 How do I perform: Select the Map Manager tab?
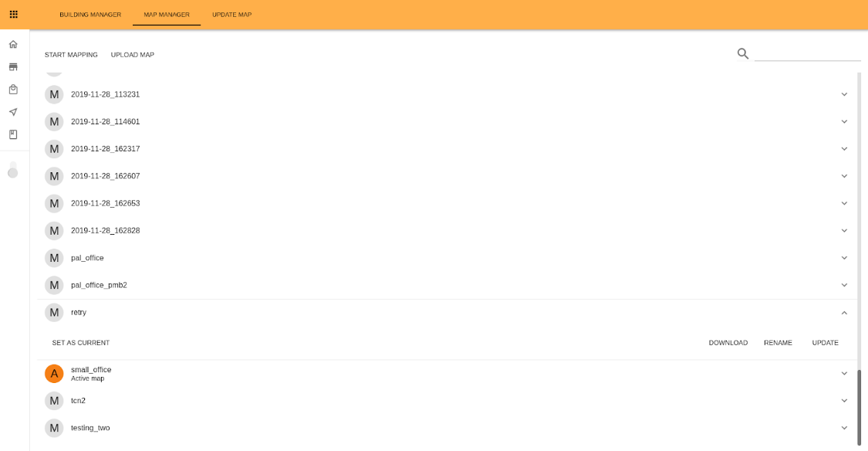[x=167, y=15]
